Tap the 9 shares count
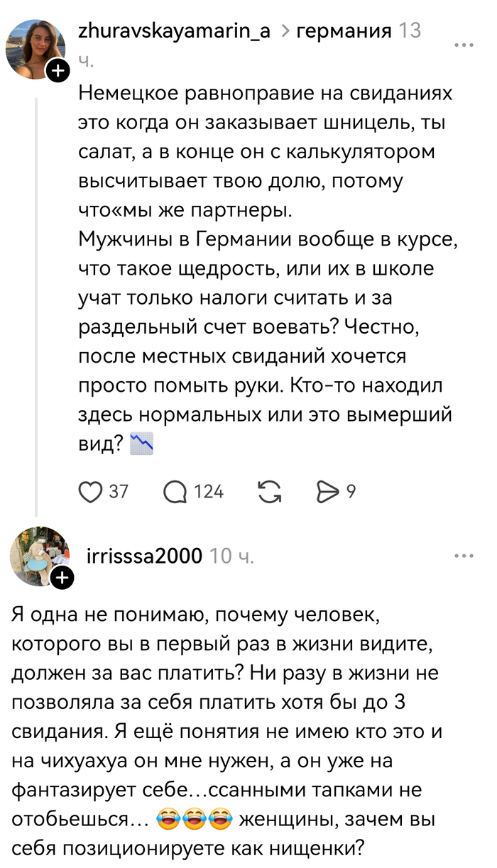This screenshot has height=868, width=497. (x=351, y=491)
